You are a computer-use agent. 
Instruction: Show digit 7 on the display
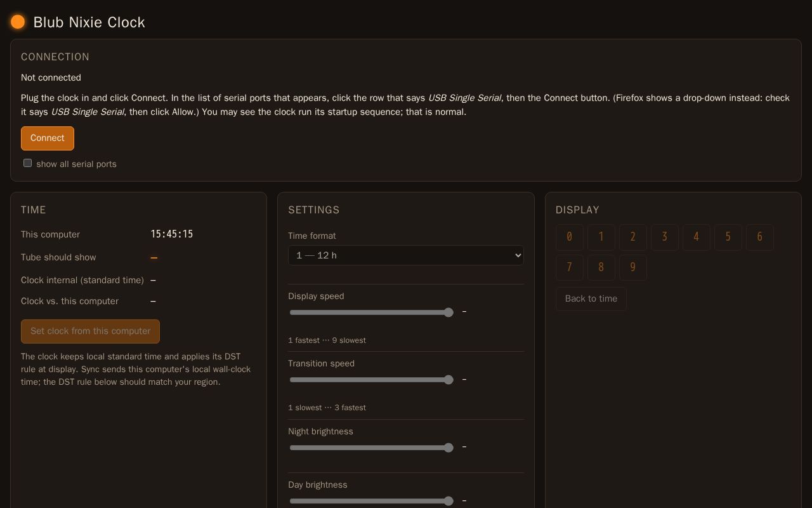(570, 267)
